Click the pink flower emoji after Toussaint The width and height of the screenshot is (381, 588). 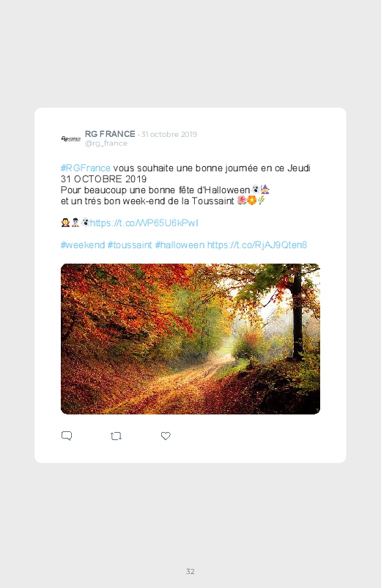click(242, 201)
